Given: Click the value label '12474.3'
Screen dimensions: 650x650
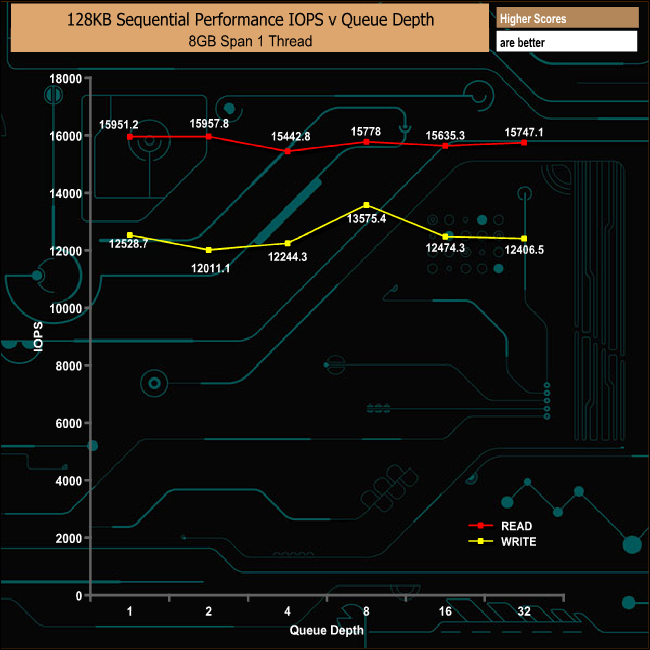Looking at the screenshot, I should pyautogui.click(x=445, y=248).
